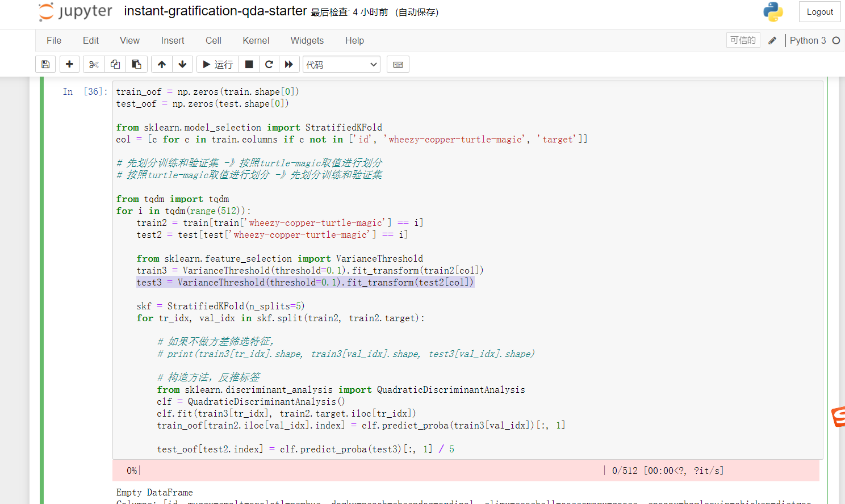This screenshot has width=845, height=504.
Task: Open the command palette keyboard icon
Action: [x=398, y=64]
